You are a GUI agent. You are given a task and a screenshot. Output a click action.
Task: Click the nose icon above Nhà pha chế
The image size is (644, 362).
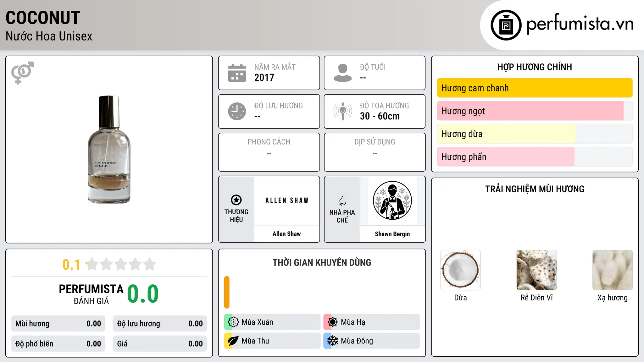pos(342,200)
